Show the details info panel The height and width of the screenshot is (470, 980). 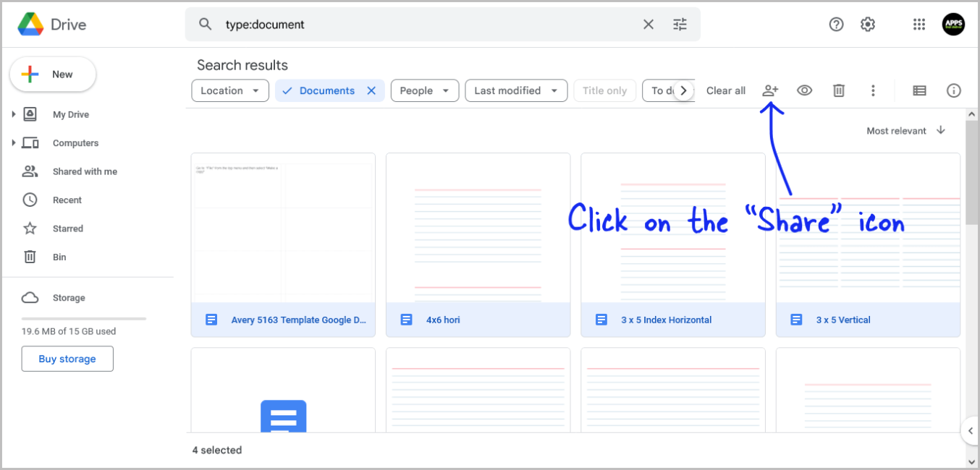click(954, 90)
